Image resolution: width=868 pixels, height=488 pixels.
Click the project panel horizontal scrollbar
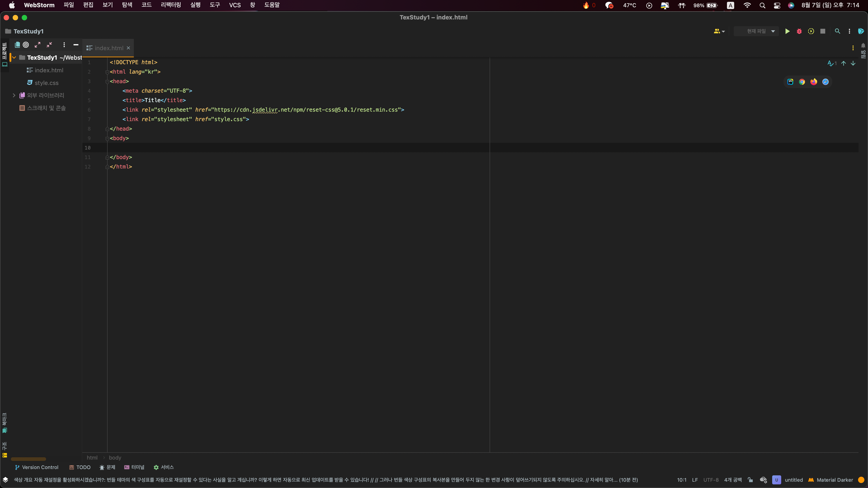28,459
